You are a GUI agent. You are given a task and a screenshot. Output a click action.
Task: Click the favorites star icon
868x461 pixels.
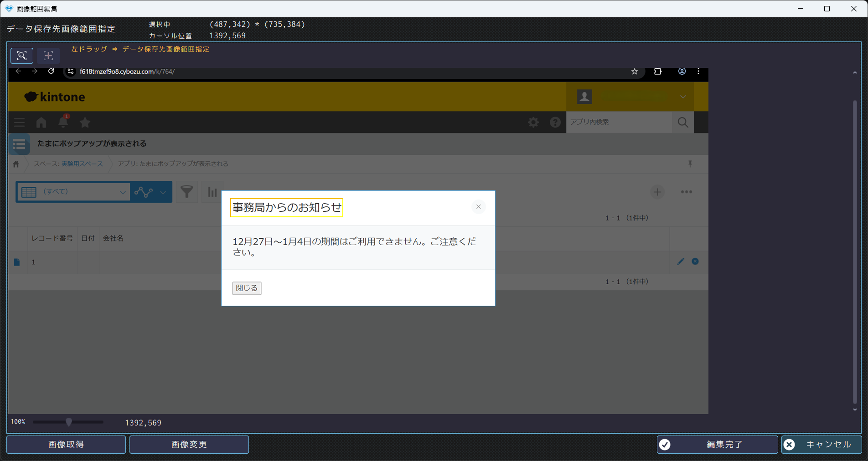point(85,122)
